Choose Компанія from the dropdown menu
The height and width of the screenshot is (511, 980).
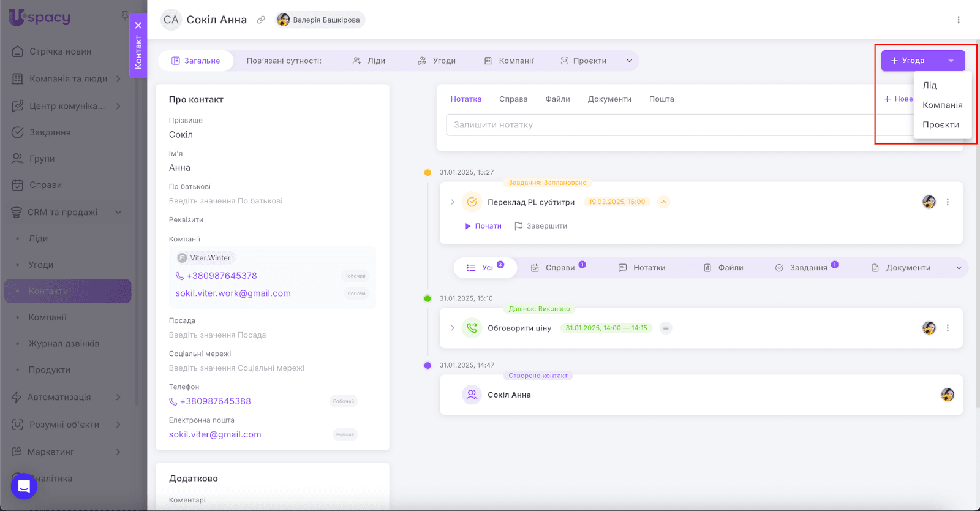tap(943, 105)
